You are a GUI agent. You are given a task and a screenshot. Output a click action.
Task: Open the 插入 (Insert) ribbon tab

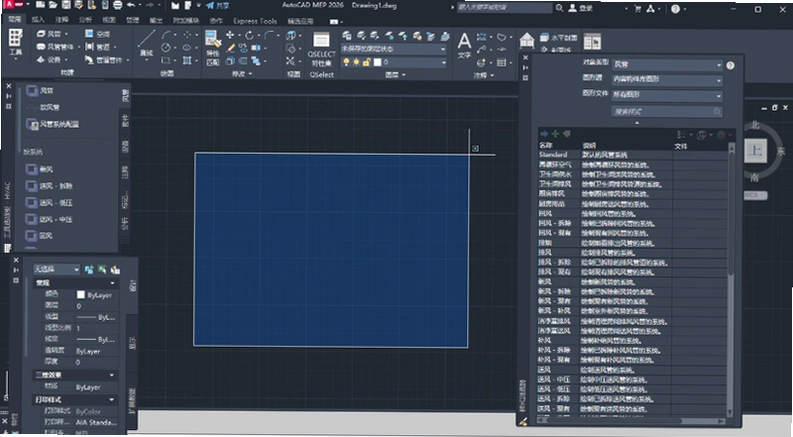(x=37, y=20)
